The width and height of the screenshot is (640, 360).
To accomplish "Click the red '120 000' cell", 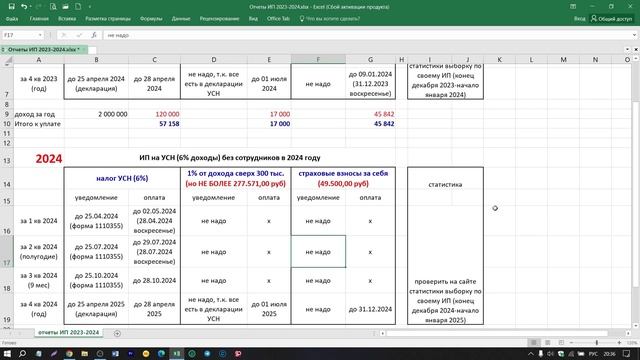I will (154, 114).
